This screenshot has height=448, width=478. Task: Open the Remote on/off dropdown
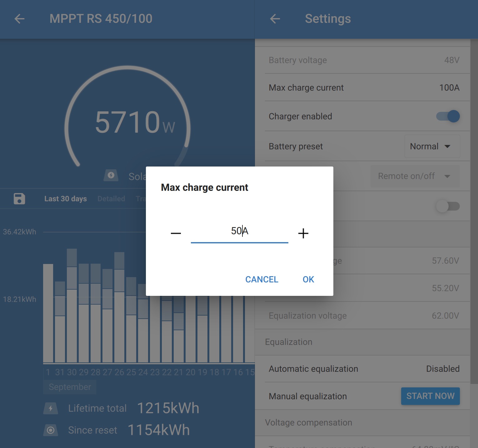pos(415,176)
